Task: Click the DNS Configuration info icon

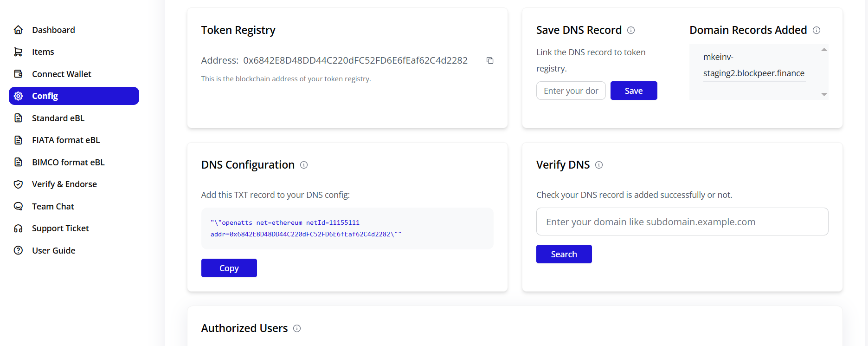Action: coord(304,165)
